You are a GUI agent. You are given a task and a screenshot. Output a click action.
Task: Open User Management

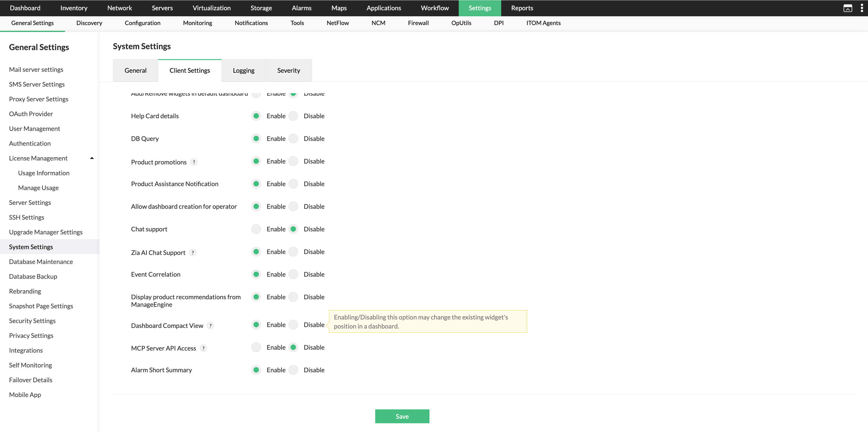pos(34,129)
